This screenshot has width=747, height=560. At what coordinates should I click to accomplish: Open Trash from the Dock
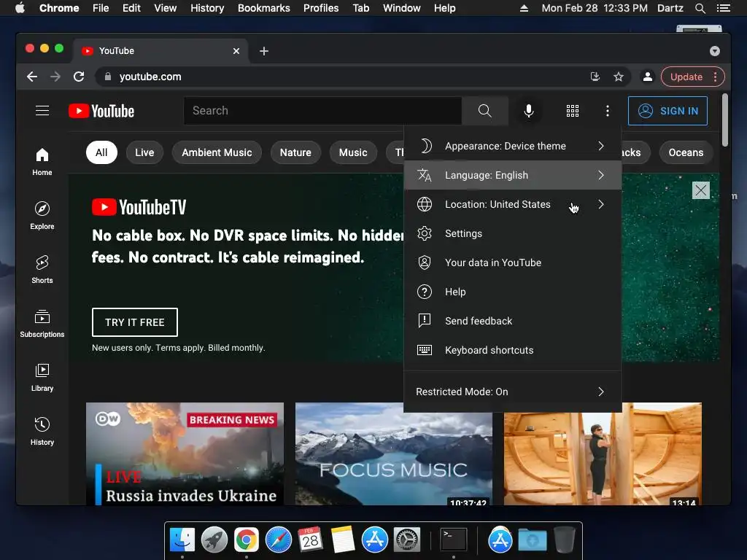pos(565,540)
